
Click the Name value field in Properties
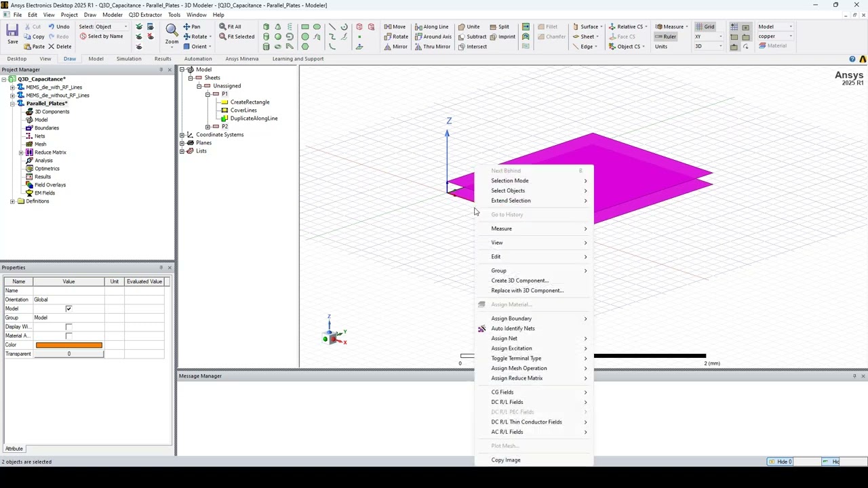(68, 291)
